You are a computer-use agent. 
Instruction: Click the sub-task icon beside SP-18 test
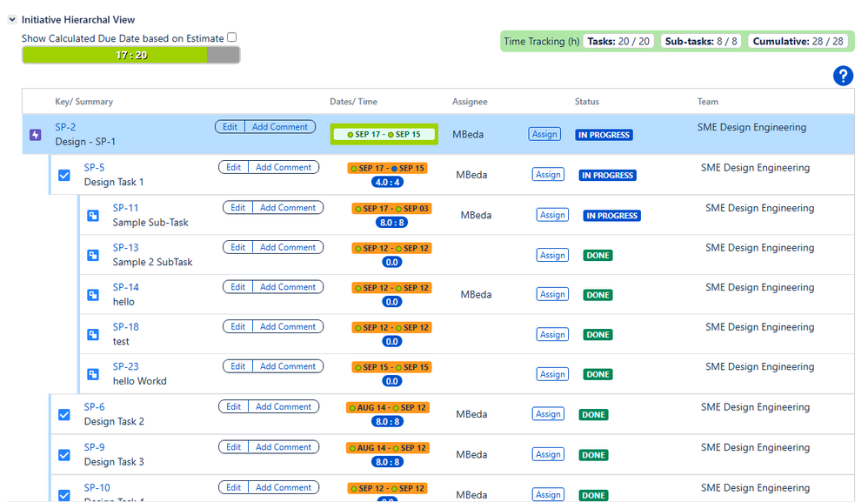[x=93, y=334]
